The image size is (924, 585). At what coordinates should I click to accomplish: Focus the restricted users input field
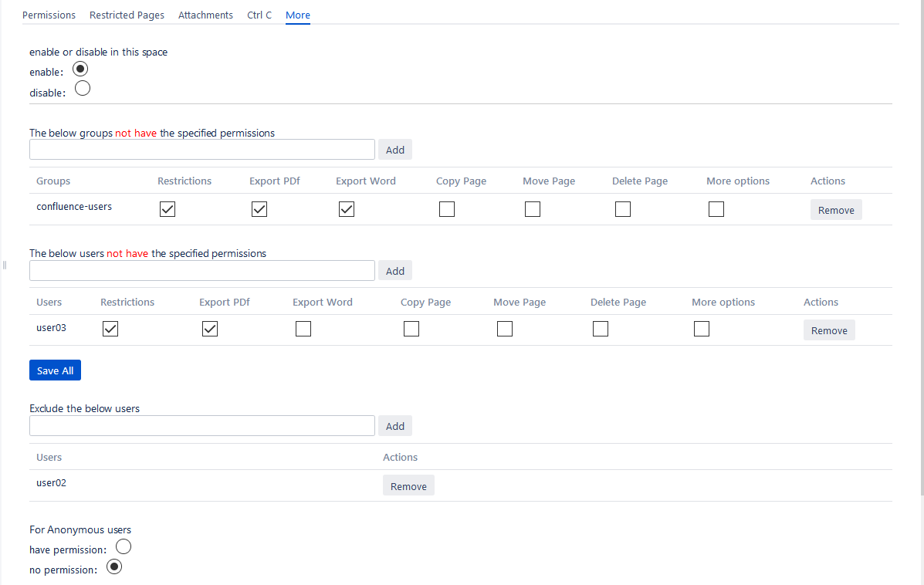[202, 270]
